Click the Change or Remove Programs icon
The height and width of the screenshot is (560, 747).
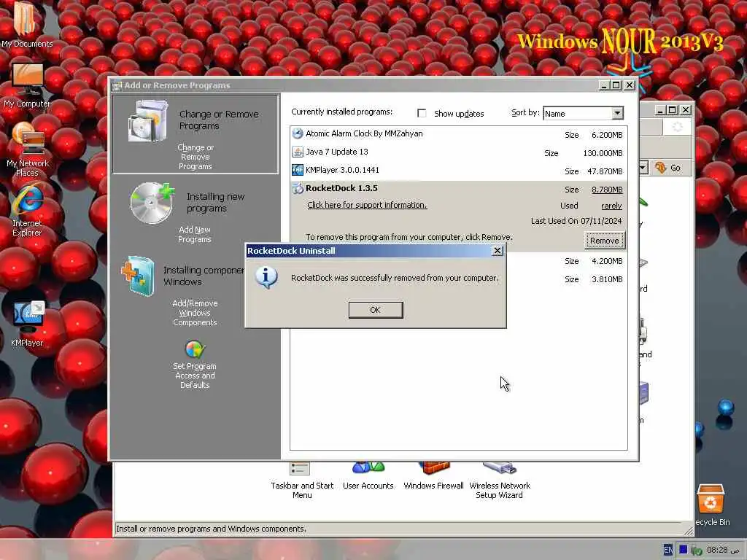coord(148,121)
